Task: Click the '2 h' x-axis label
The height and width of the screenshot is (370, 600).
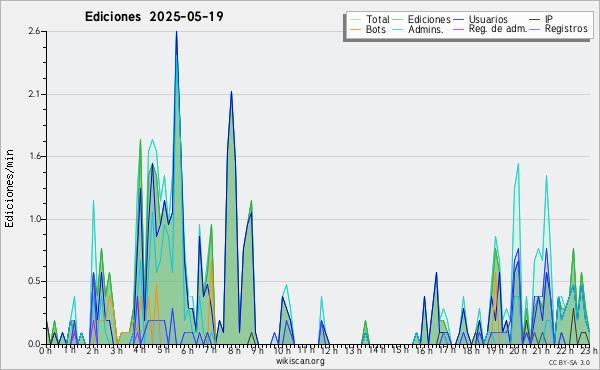Action: (x=93, y=351)
